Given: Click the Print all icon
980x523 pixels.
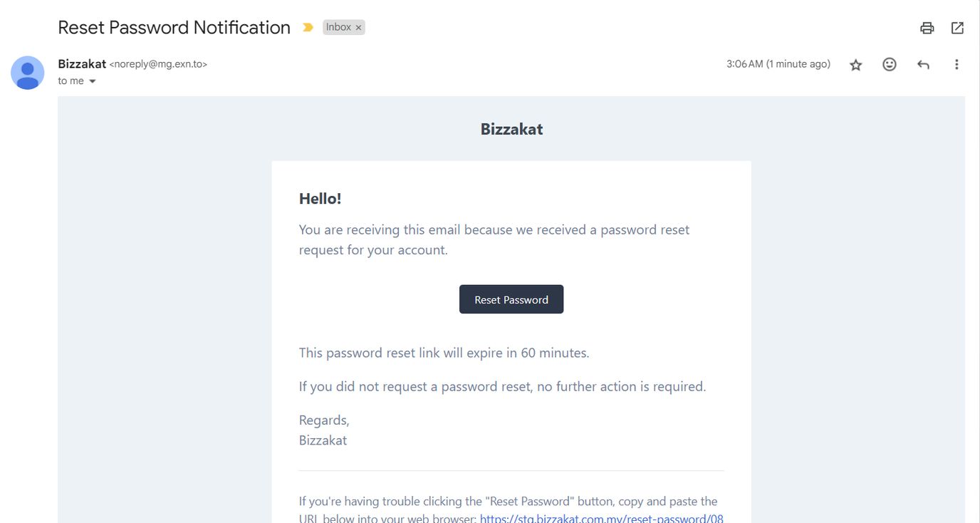Looking at the screenshot, I should pos(927,28).
